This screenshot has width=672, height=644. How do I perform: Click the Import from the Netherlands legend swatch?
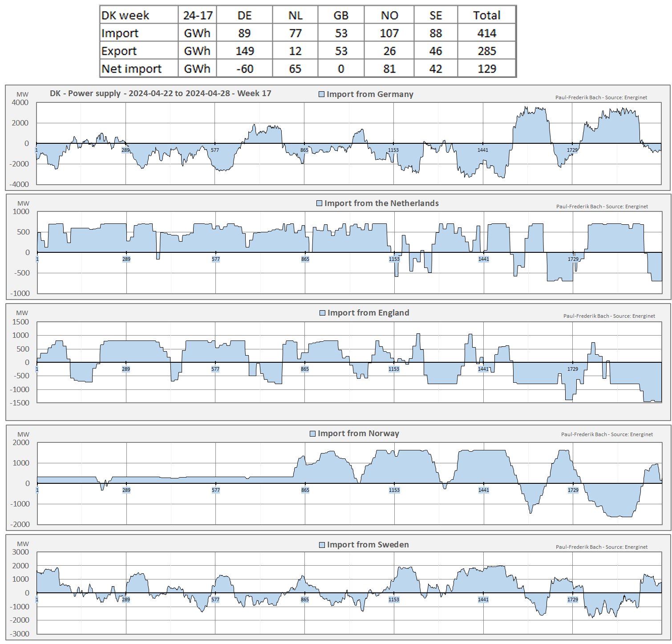pyautogui.click(x=319, y=203)
